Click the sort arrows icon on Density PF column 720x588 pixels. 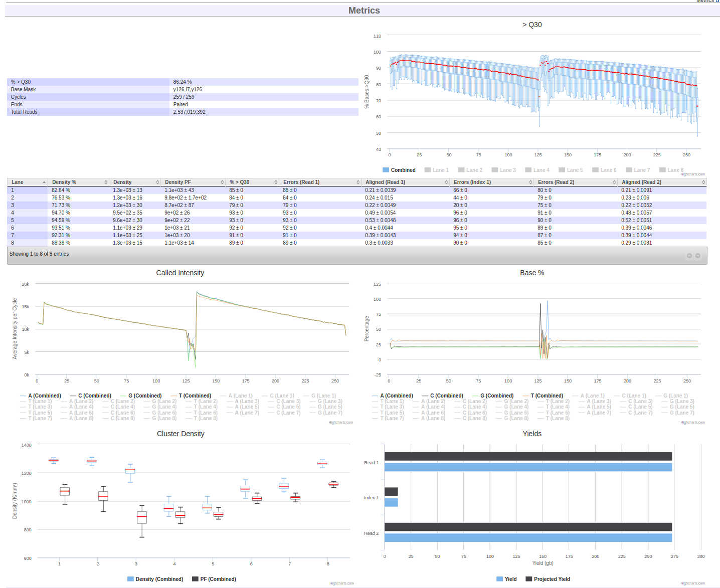pyautogui.click(x=222, y=182)
